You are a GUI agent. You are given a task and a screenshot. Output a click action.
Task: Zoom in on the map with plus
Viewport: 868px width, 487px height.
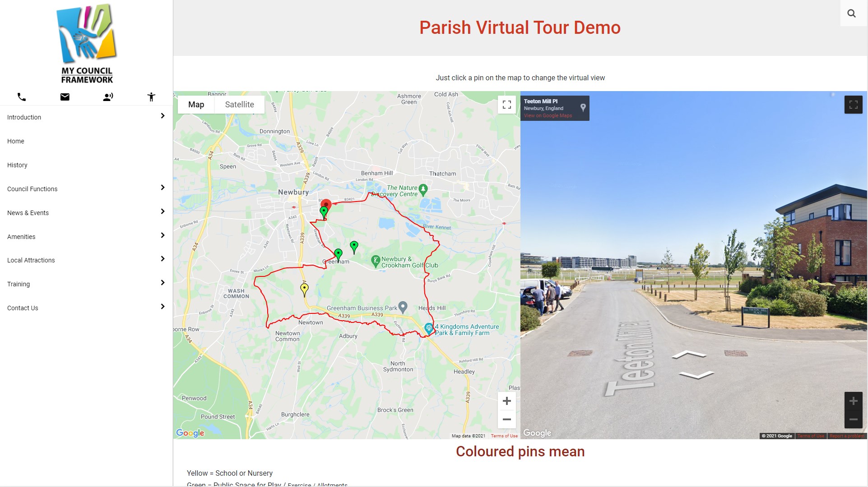pos(506,401)
